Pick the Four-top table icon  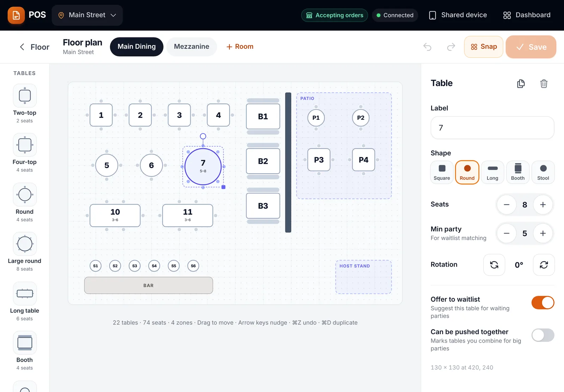[25, 145]
